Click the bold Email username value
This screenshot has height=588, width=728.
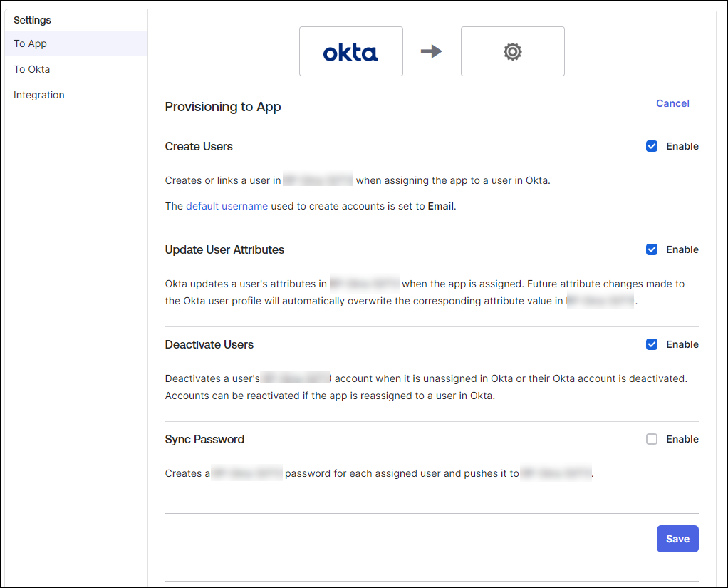[440, 206]
